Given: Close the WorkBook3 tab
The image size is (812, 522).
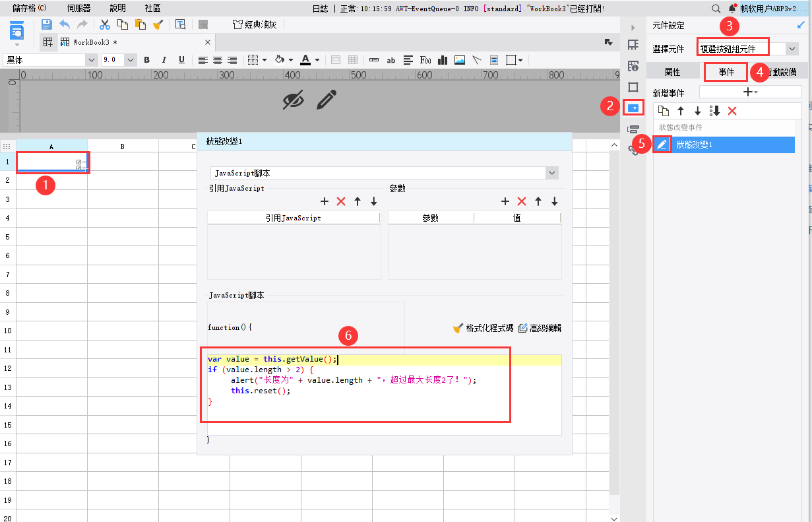Looking at the screenshot, I should [207, 42].
